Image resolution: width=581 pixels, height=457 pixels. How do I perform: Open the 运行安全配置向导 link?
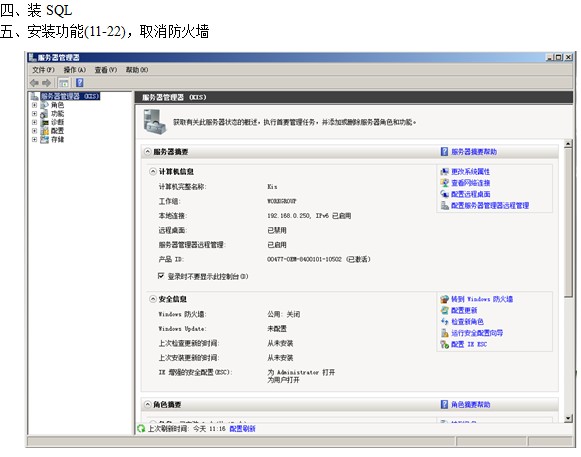(477, 333)
